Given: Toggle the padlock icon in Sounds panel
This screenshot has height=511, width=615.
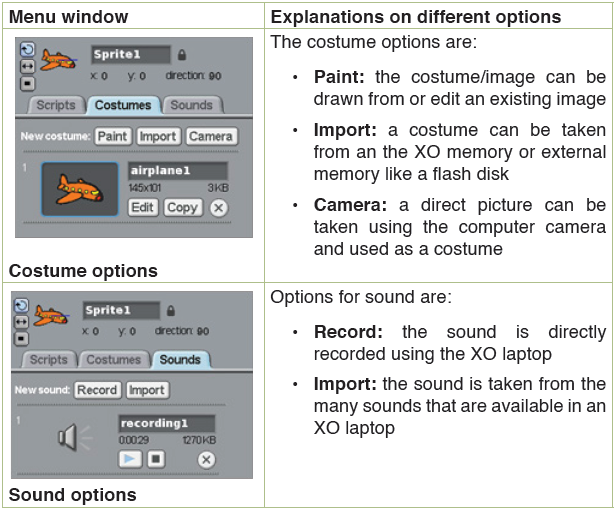Looking at the screenshot, I should click(x=171, y=311).
